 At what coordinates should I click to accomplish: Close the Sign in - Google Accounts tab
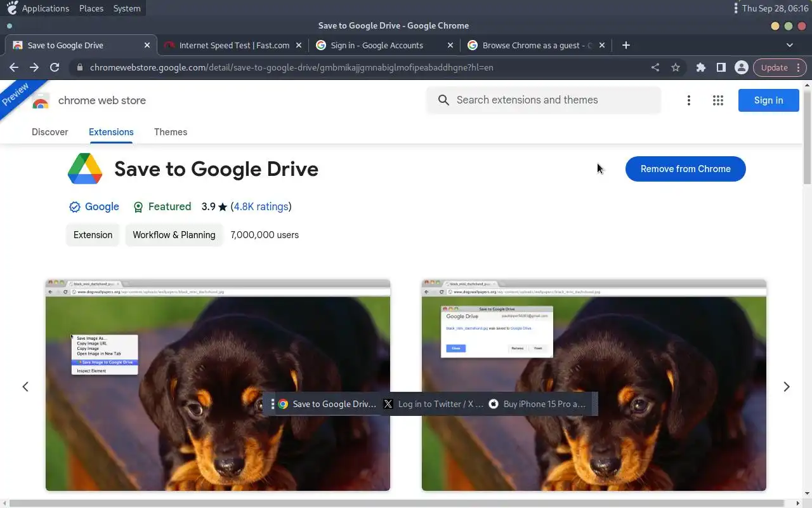(x=450, y=45)
